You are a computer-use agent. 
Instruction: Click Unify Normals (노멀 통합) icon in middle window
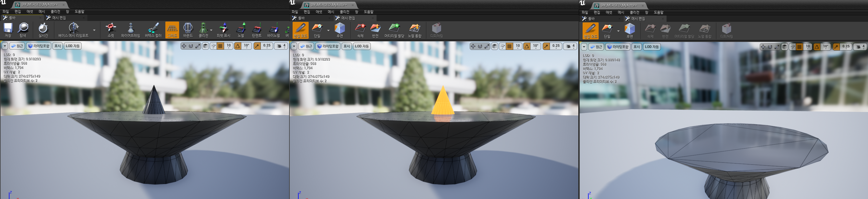pos(414,30)
